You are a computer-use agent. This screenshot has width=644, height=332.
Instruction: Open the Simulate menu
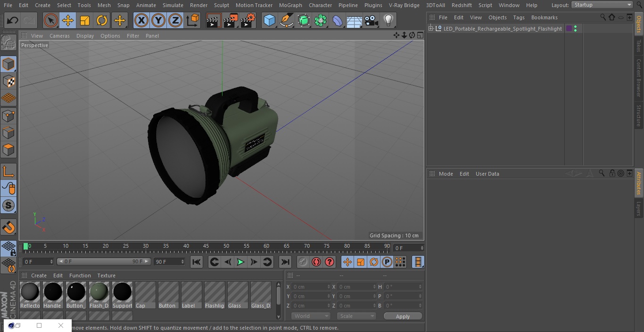(173, 5)
